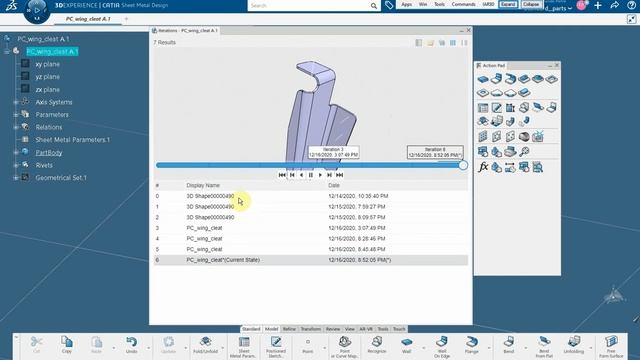
Task: Open the Commands menu
Action: tap(463, 4)
